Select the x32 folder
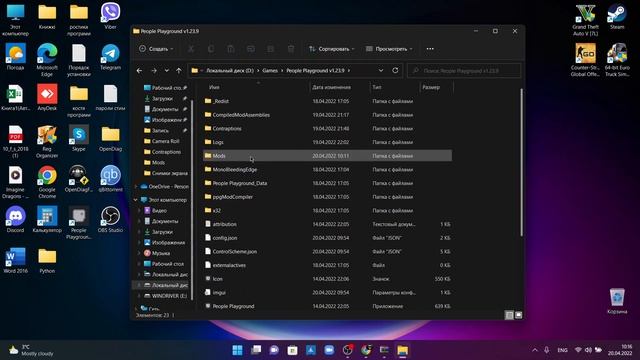The height and width of the screenshot is (360, 640). point(327,211)
